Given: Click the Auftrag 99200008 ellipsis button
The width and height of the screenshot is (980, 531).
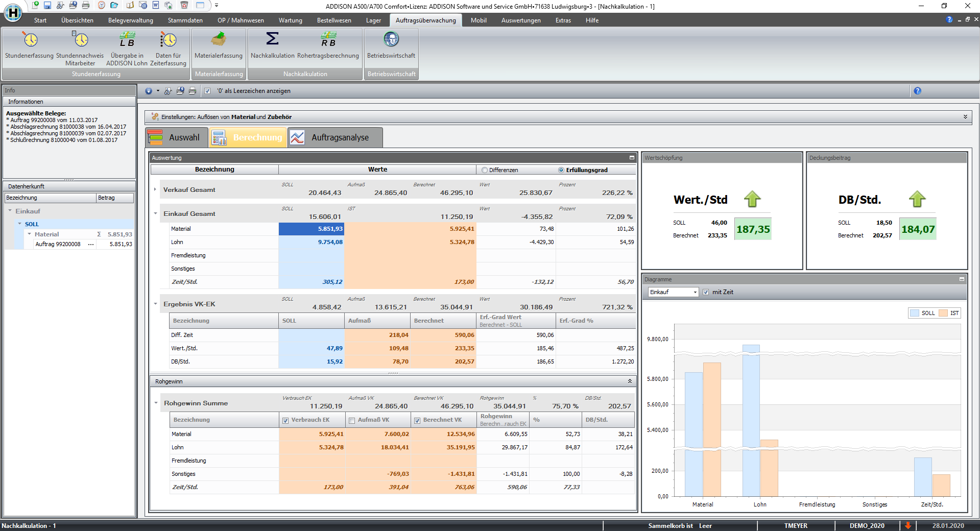Looking at the screenshot, I should coord(91,244).
